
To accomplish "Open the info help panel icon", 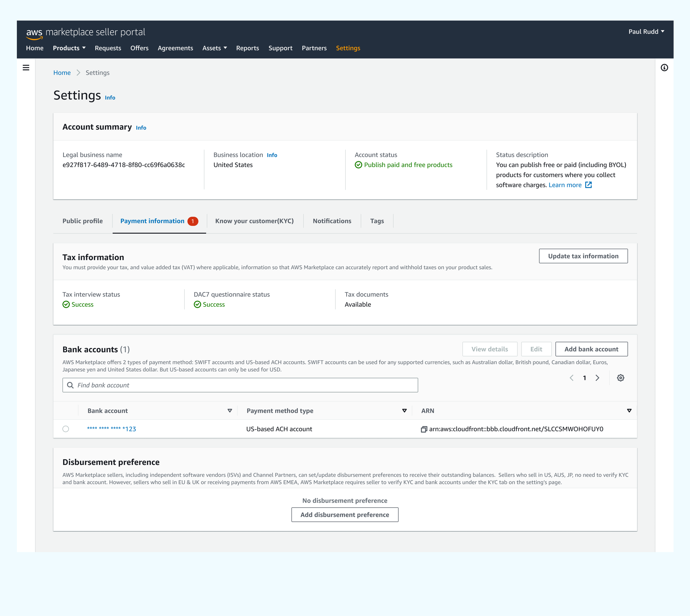I will 664,68.
